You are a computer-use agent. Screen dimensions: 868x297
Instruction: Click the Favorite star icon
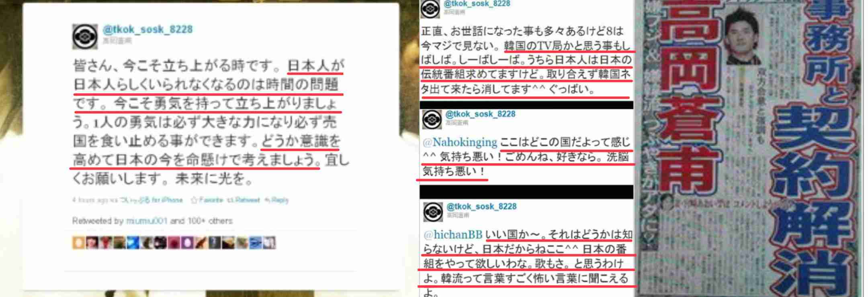click(194, 200)
